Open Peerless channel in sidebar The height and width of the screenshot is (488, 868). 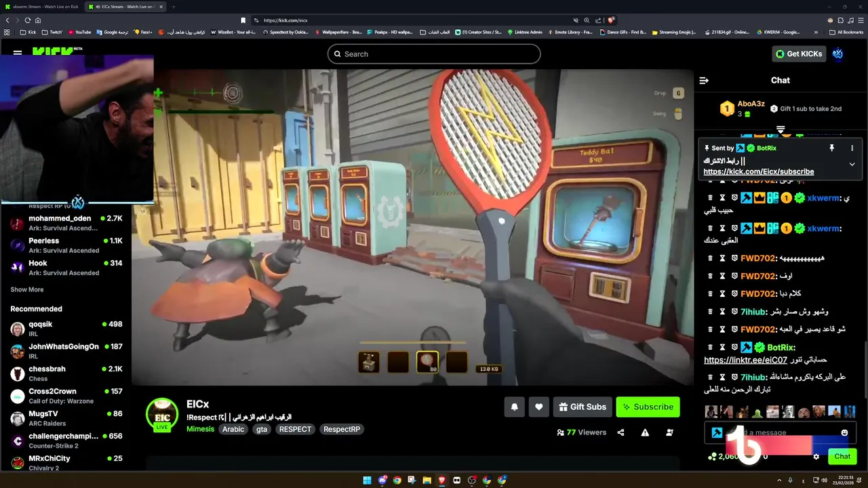[66, 245]
